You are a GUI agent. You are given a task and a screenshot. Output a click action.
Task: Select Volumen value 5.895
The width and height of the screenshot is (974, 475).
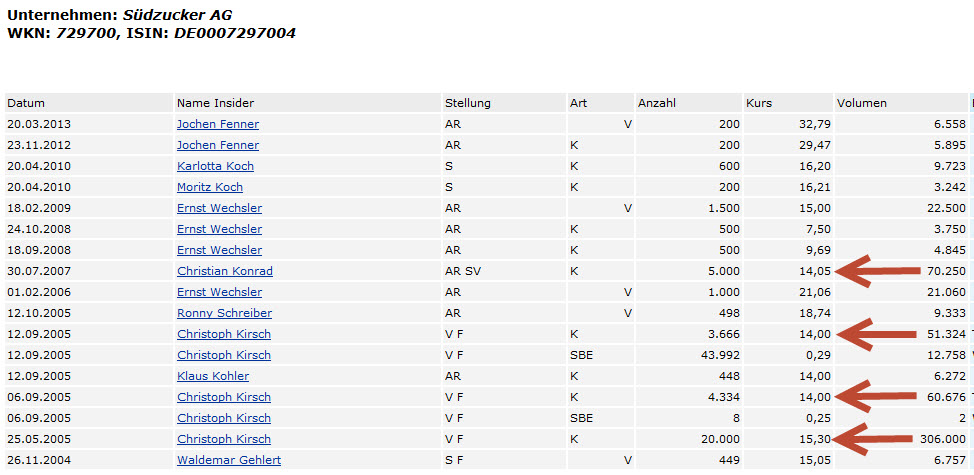tap(950, 145)
